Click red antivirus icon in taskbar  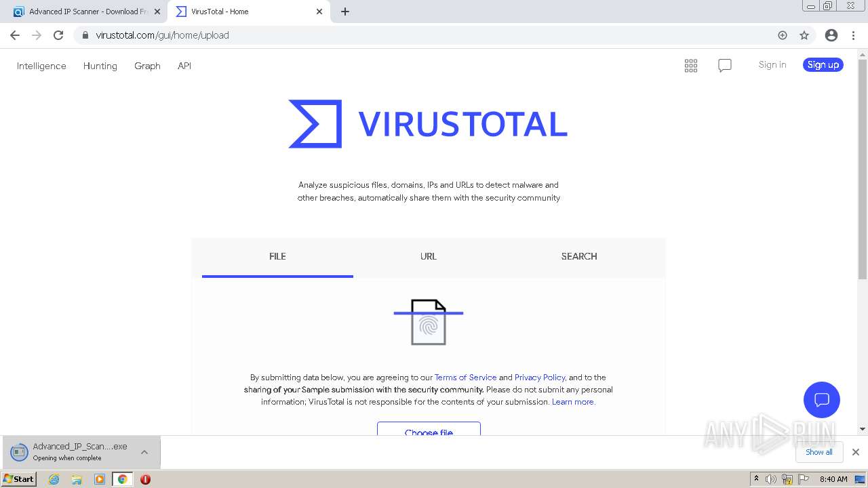(x=145, y=479)
